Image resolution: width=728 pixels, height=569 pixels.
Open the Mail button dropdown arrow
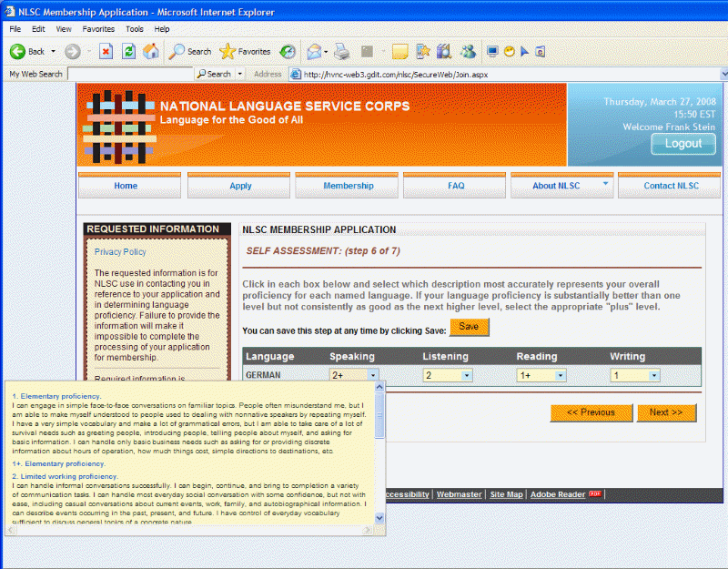tap(326, 52)
